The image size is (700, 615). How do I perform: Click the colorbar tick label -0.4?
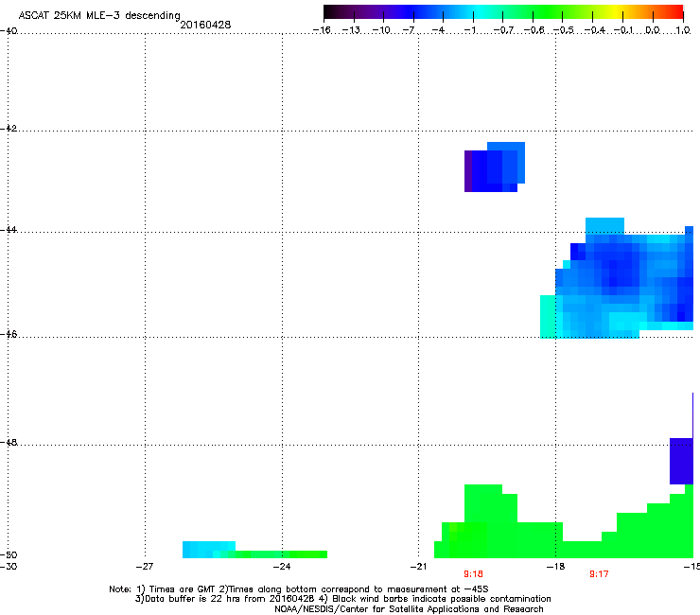coord(594,30)
